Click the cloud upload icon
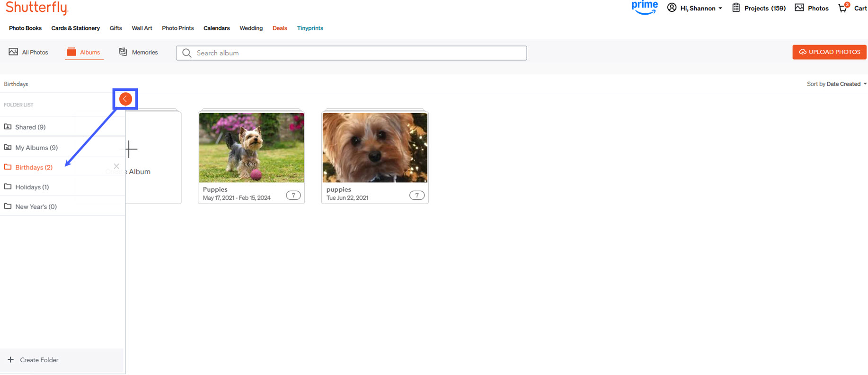The image size is (868, 375). click(x=803, y=52)
